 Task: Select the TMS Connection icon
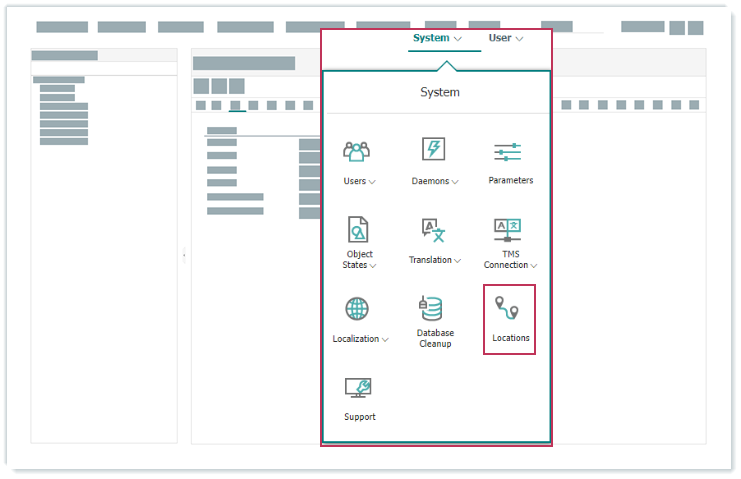tap(508, 230)
